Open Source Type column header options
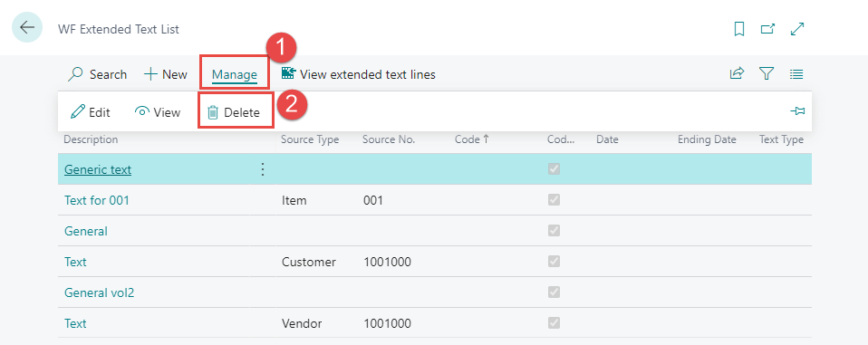Viewport: 868px width, 345px height. coord(310,139)
